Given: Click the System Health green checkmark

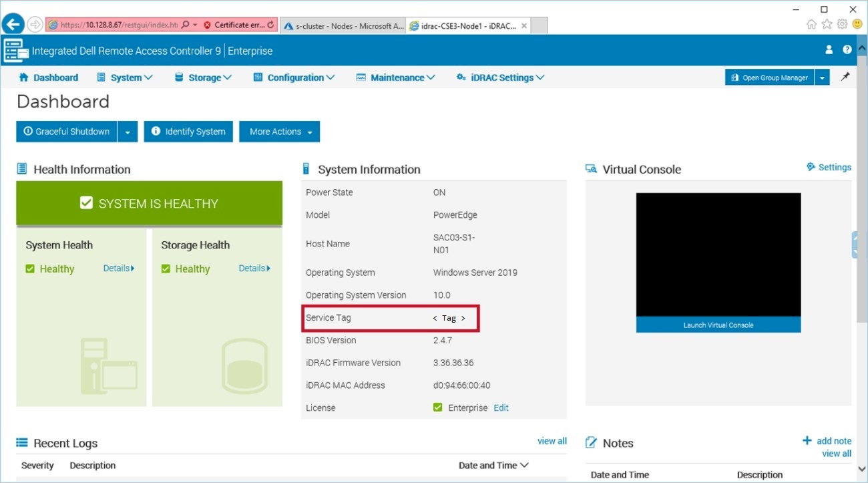Looking at the screenshot, I should tap(30, 269).
